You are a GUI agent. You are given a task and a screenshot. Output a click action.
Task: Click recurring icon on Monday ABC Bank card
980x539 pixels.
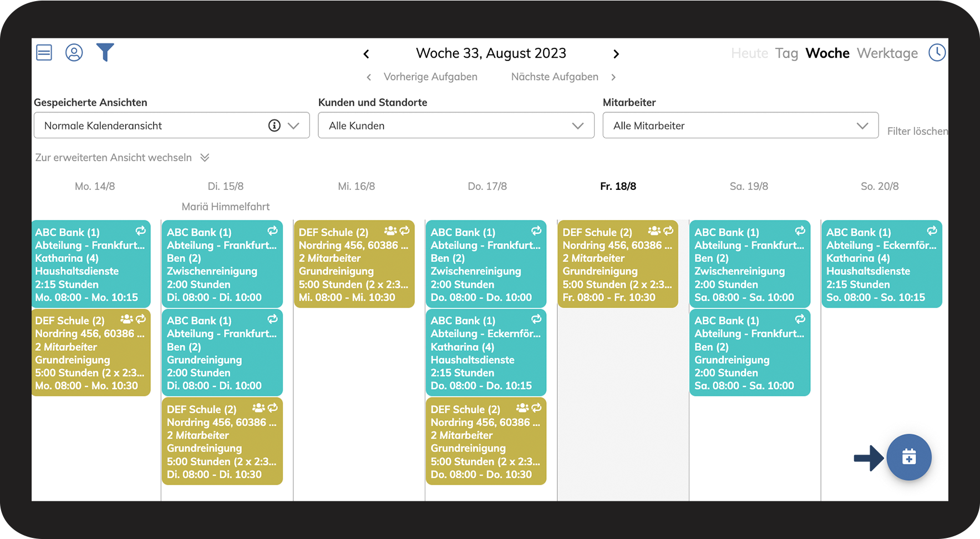tap(141, 230)
